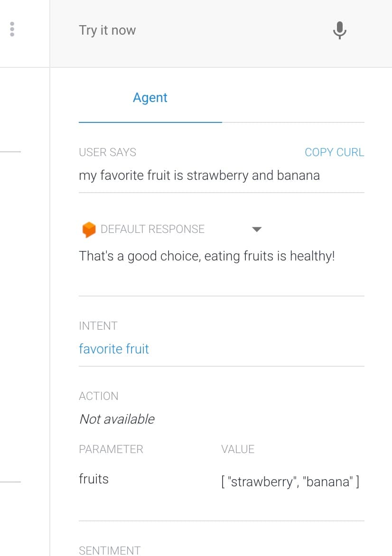Select the empty tab beside Agent
The width and height of the screenshot is (392, 556).
(293, 98)
